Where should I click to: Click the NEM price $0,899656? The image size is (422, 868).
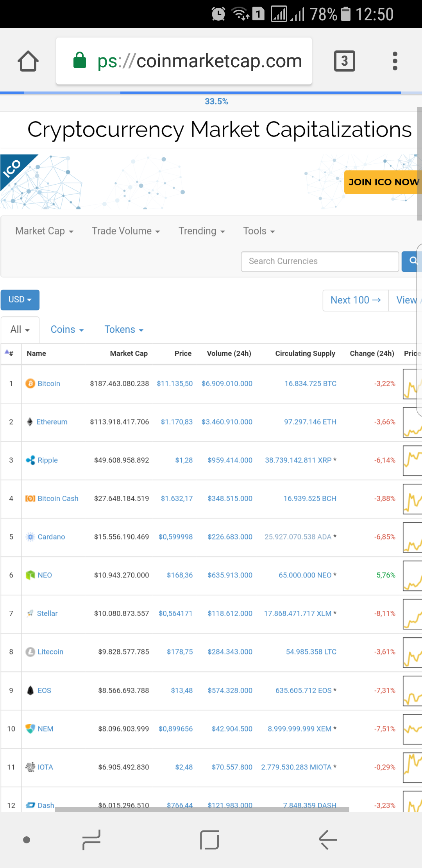(x=175, y=729)
